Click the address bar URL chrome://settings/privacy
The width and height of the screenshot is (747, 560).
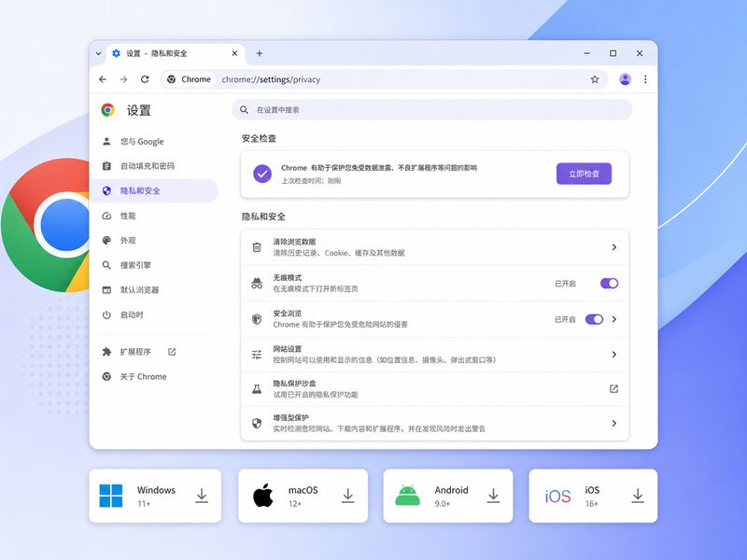(x=271, y=79)
